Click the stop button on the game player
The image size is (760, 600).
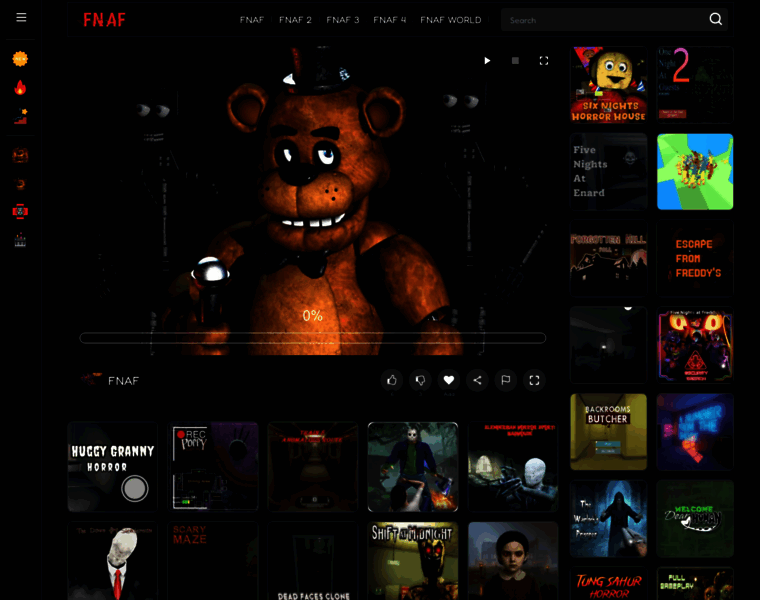tap(515, 61)
